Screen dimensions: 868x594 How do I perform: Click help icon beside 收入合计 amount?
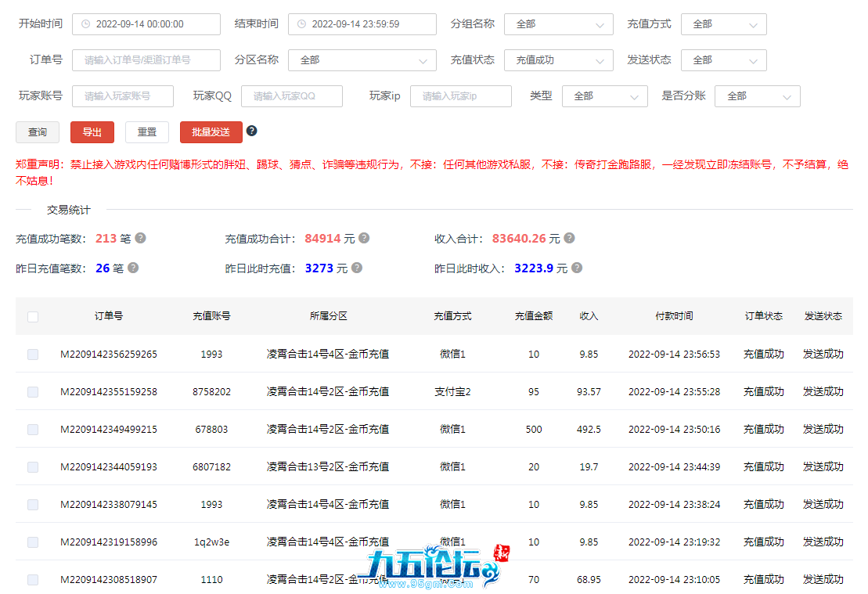[569, 238]
